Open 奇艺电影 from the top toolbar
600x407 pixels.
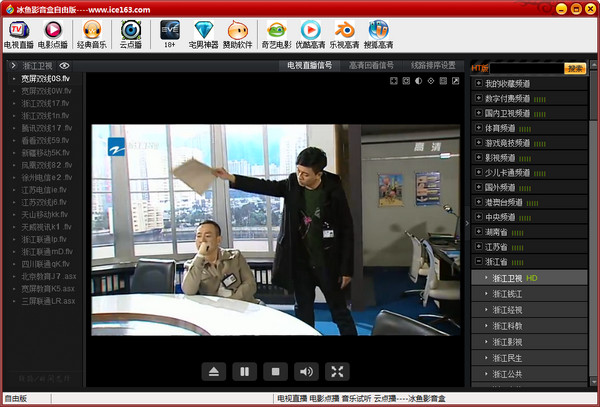pos(276,35)
